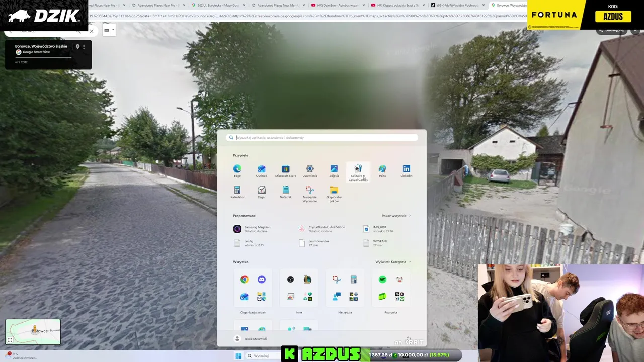Open Outlook in Organizacja zadań group

tap(244, 297)
